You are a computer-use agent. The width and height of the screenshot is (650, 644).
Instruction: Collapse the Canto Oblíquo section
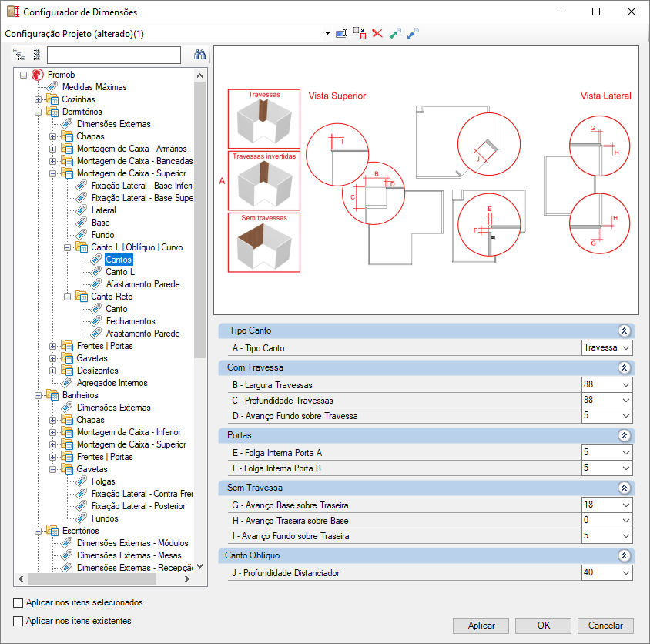pos(625,555)
